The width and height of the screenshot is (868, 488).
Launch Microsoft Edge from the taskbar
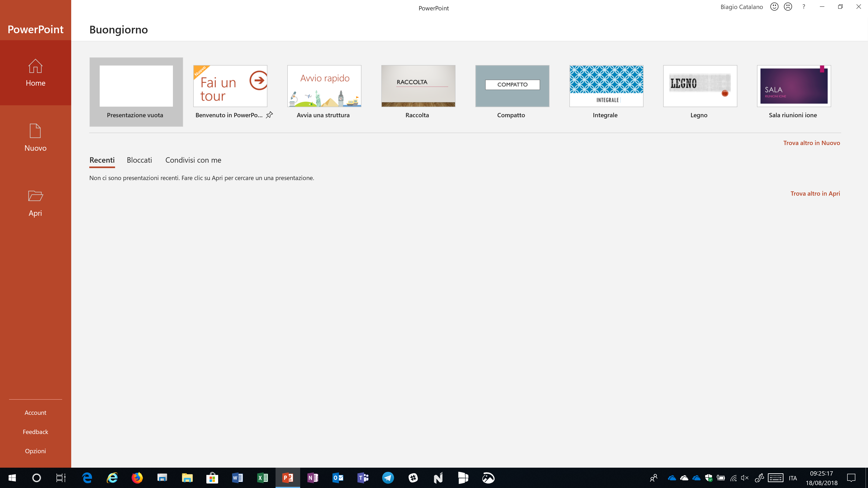(87, 478)
